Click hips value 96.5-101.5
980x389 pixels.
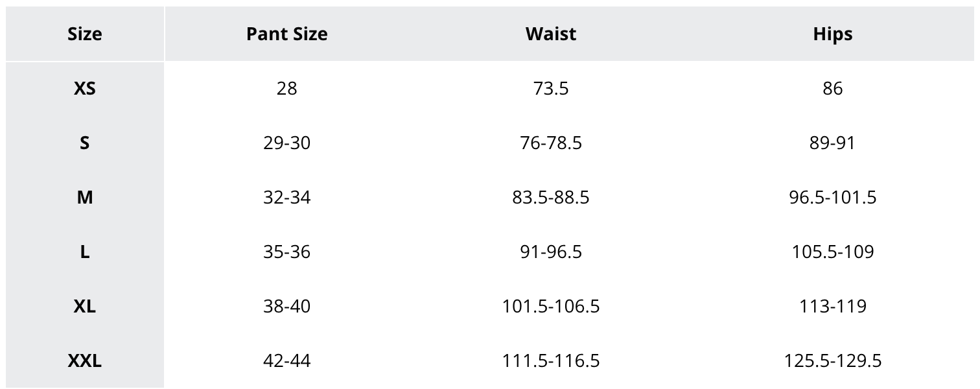833,197
